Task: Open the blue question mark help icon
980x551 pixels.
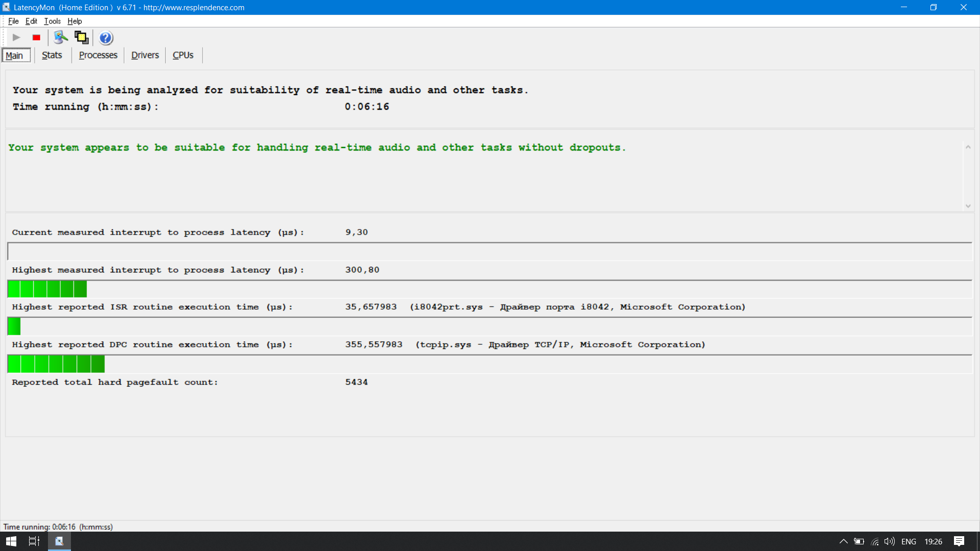Action: pos(106,38)
